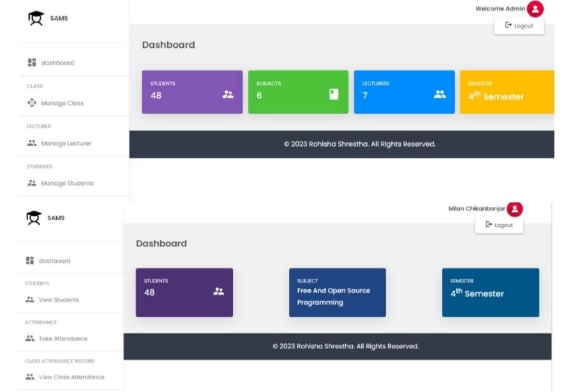Click the red avatar beside Milan Chikanbanjar
Screen dimensions: 568x392
pos(514,209)
